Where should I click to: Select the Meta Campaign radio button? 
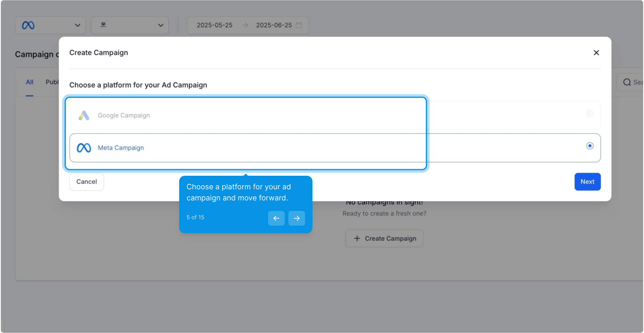click(590, 146)
